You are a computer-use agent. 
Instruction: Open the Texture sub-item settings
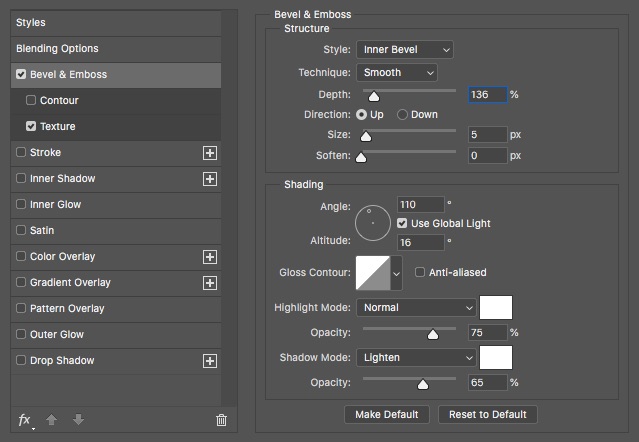(57, 127)
